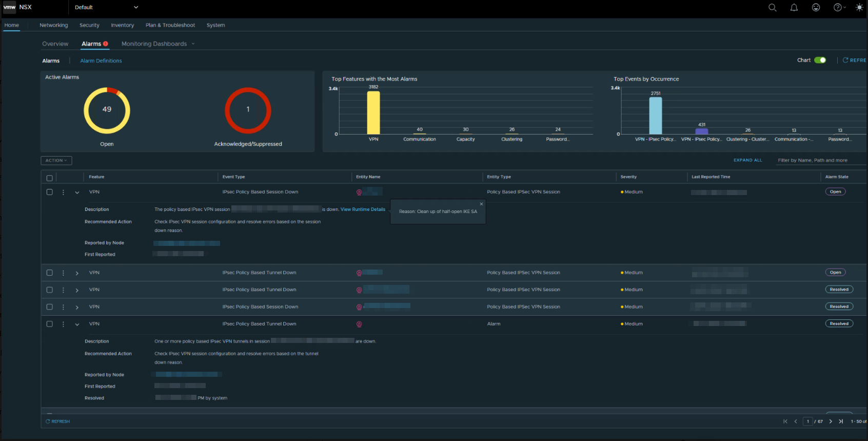Check the Resolved Session Down alarm checkbox
The width and height of the screenshot is (868, 441).
(x=50, y=306)
